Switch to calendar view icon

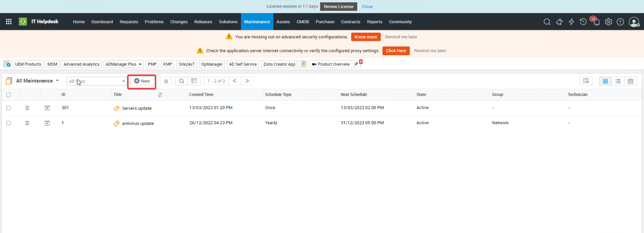(x=630, y=81)
